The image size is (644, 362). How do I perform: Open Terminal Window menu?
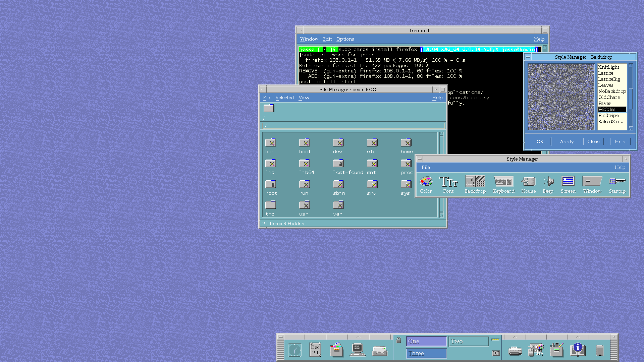pos(309,39)
